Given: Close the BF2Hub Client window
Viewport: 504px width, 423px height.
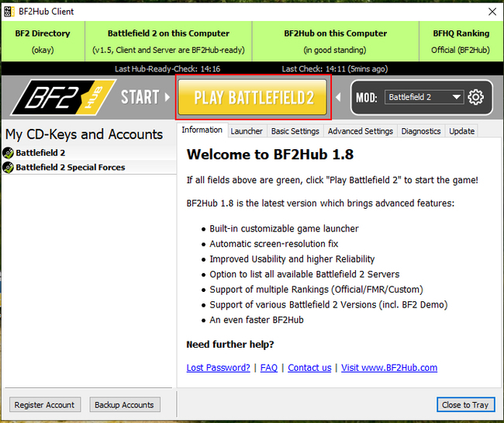Looking at the screenshot, I should (x=492, y=12).
